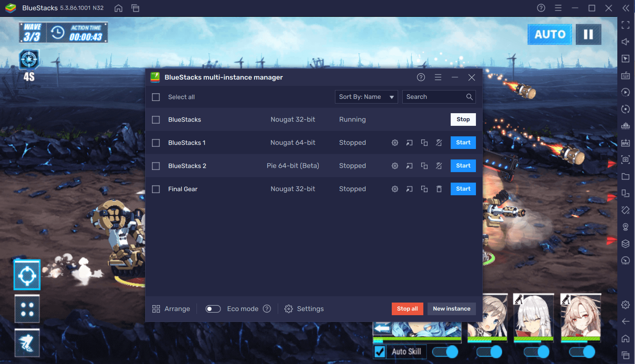Open BlueStacks multi-window tabs icon
The image size is (635, 364).
pyautogui.click(x=136, y=8)
